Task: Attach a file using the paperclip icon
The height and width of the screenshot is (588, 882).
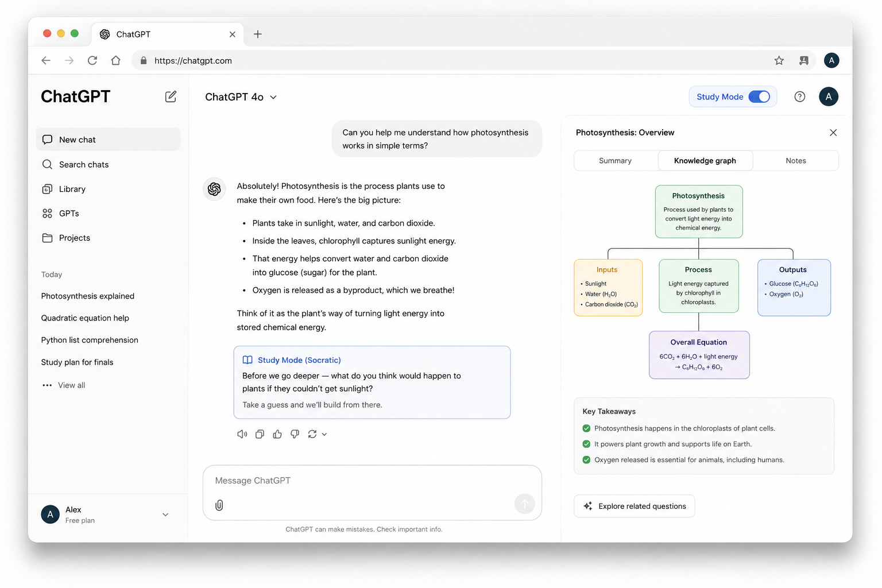Action: pos(219,505)
